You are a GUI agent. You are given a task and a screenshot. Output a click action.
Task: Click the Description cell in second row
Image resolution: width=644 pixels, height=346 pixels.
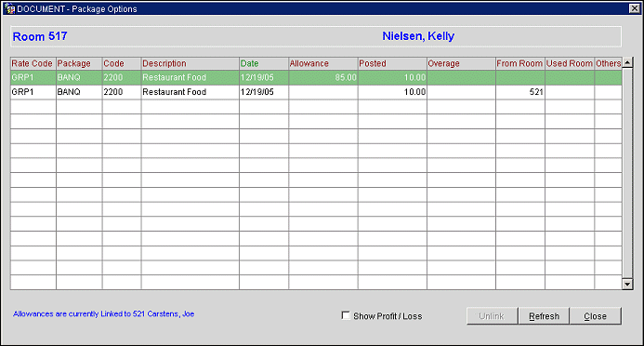(191, 92)
